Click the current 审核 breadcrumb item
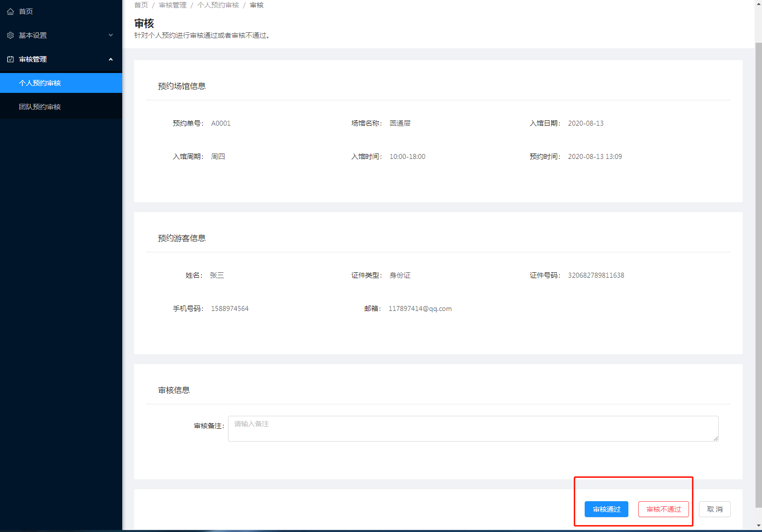This screenshot has width=762, height=532. pyautogui.click(x=257, y=5)
